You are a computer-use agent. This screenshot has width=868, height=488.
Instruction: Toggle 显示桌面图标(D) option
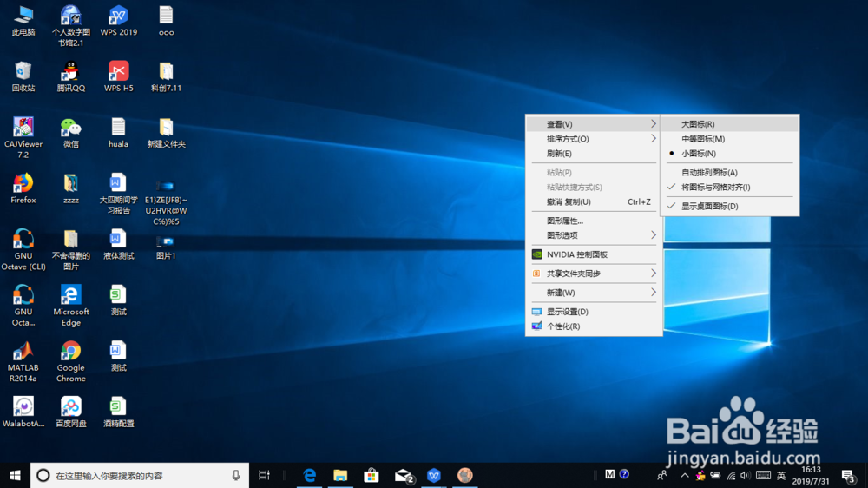pos(730,206)
